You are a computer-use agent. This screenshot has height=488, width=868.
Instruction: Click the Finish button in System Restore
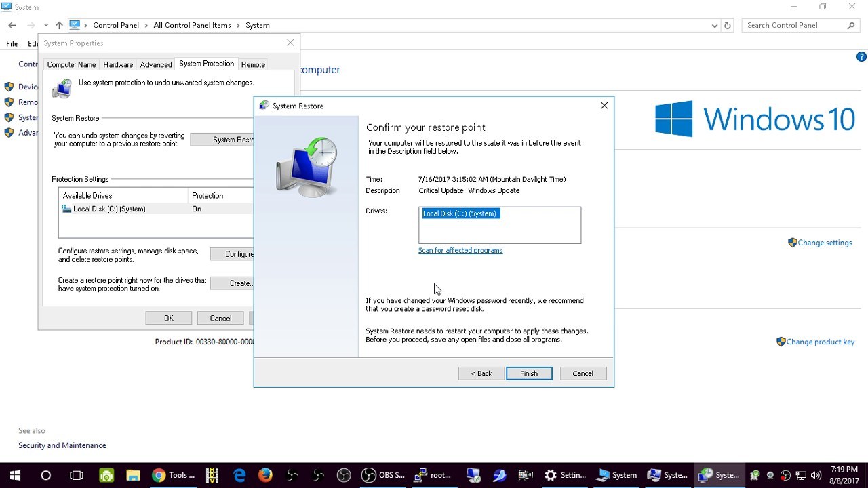tap(529, 373)
